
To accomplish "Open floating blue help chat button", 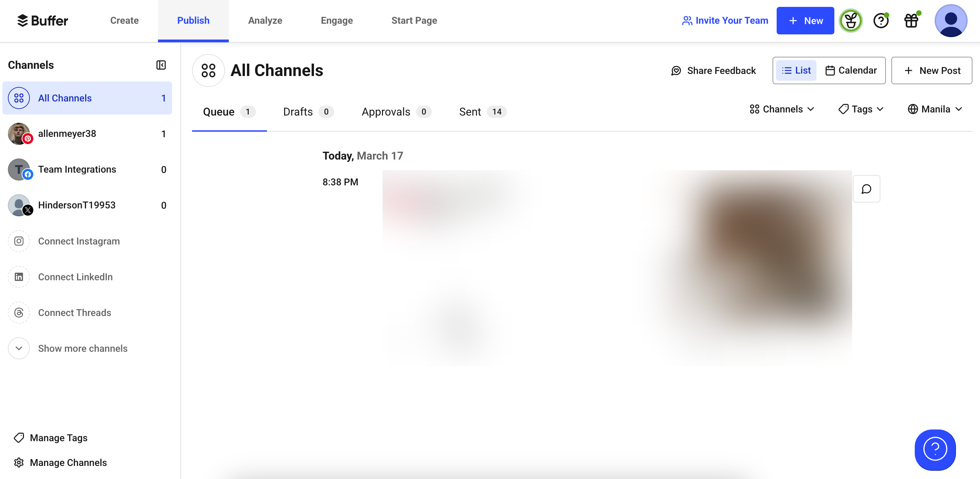I will coord(935,449).
